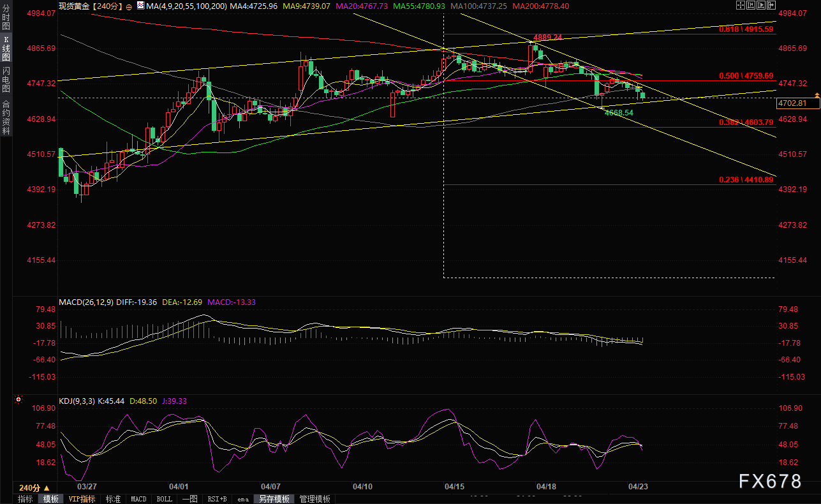This screenshot has height=504, width=821.
Task: Toggle the 指标 bottom tab
Action: [26, 499]
